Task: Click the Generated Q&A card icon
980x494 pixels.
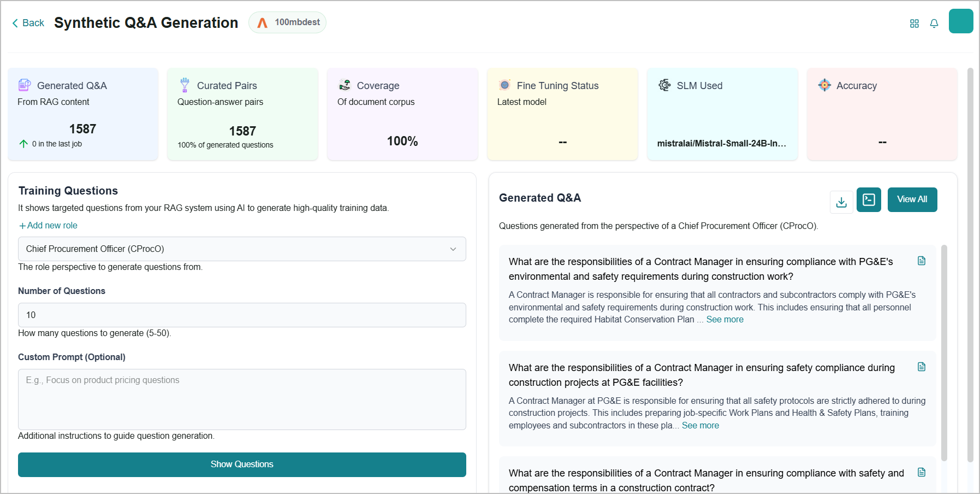Action: tap(25, 85)
